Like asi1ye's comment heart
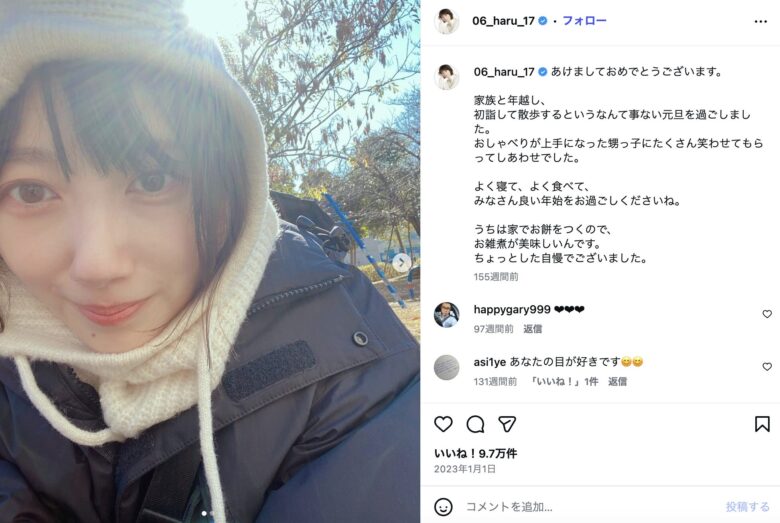This screenshot has width=780, height=523. pyautogui.click(x=767, y=367)
